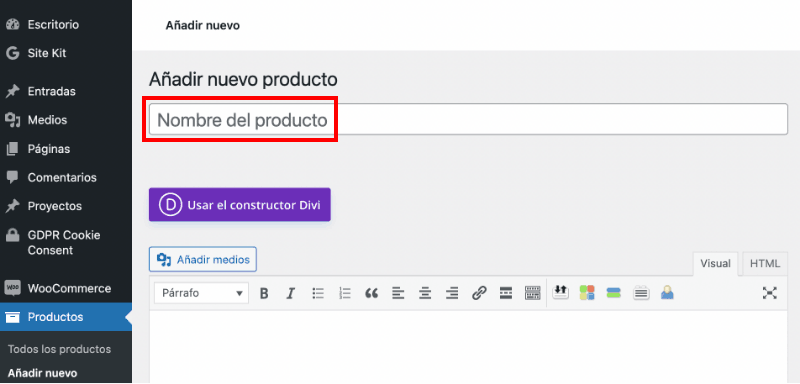Image resolution: width=800 pixels, height=384 pixels.
Task: Click the Productos archive box icon
Action: point(12,317)
